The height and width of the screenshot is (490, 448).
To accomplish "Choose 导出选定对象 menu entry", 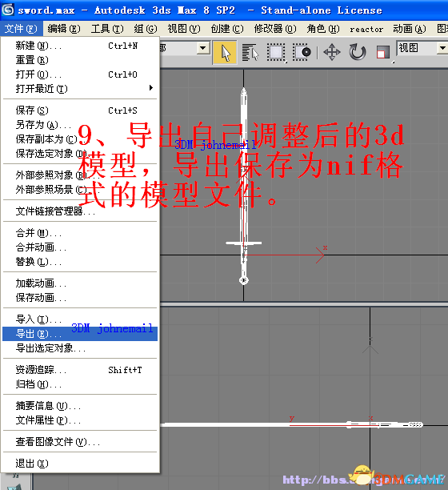I will click(x=80, y=347).
